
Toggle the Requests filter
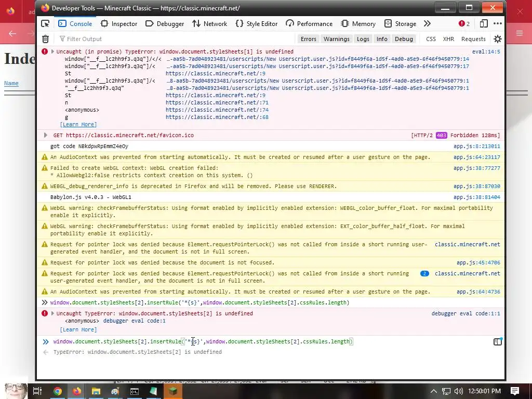473,39
